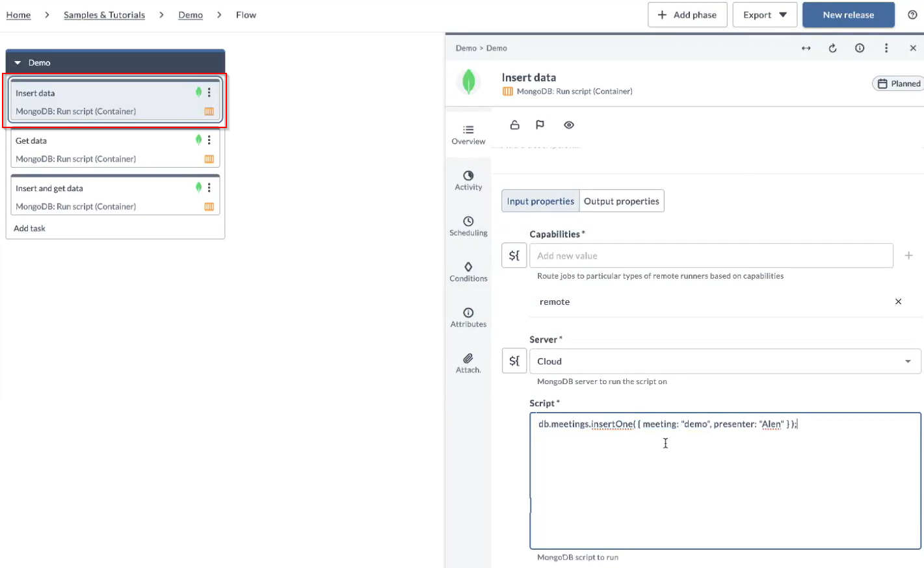
Task: Refresh the task panel
Action: pyautogui.click(x=832, y=48)
